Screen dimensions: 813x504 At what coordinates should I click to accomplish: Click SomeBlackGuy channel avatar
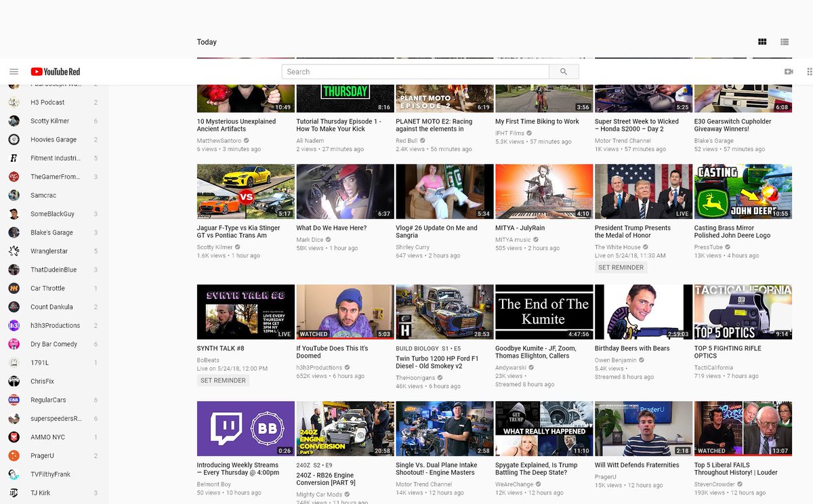(x=14, y=214)
